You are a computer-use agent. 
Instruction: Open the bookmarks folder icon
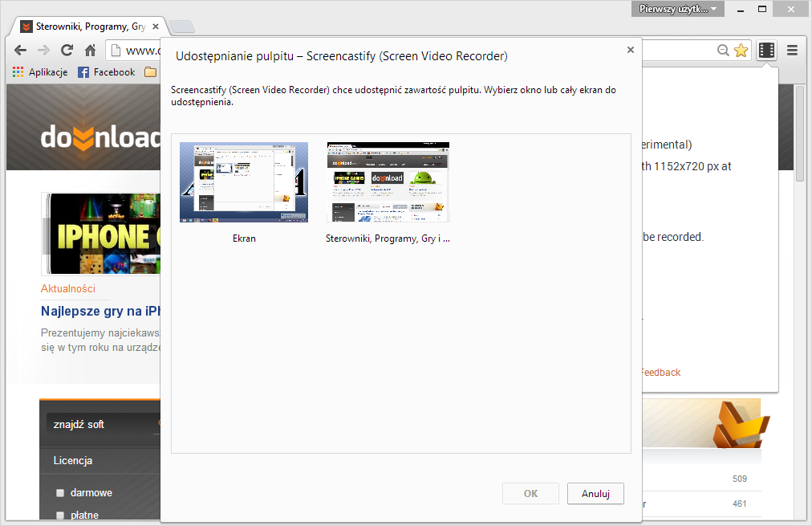(x=150, y=72)
